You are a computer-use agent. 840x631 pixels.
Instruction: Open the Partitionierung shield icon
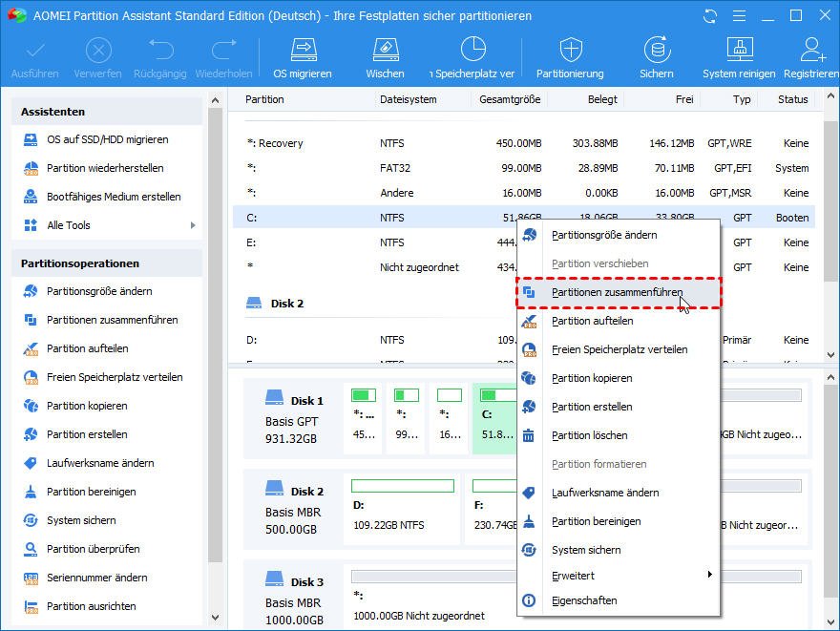point(571,51)
